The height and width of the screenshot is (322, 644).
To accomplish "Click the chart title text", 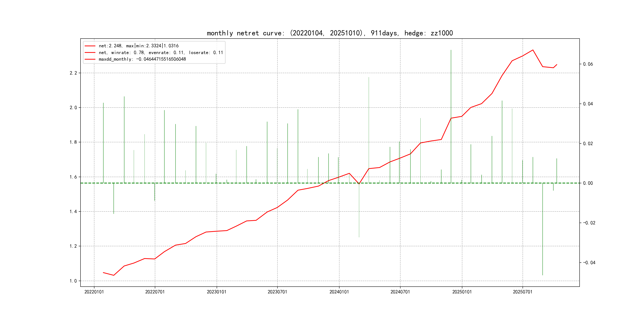I will coord(330,33).
